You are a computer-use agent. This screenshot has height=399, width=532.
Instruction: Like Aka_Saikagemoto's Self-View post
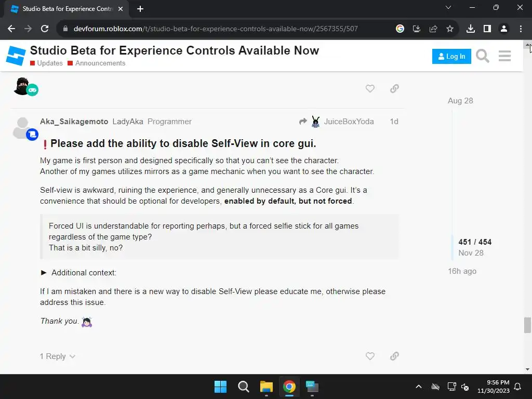click(x=370, y=356)
